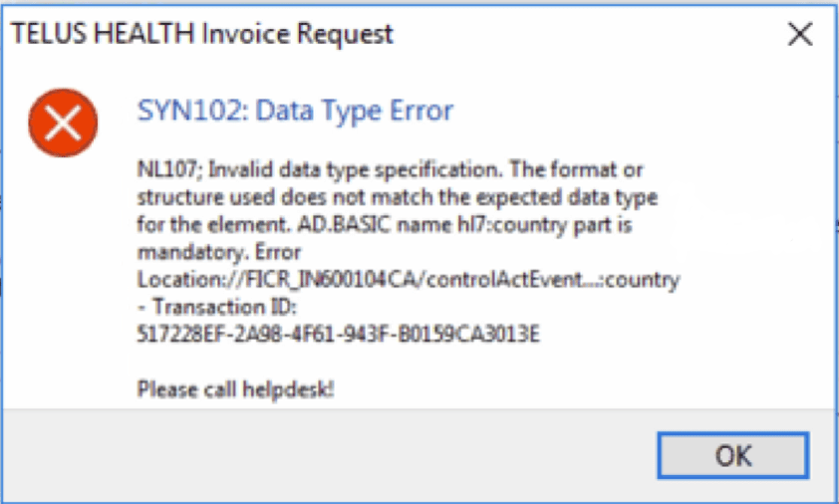Close the TELUS HEALTH Invoice Request dialog
This screenshot has width=839, height=504.
point(799,35)
